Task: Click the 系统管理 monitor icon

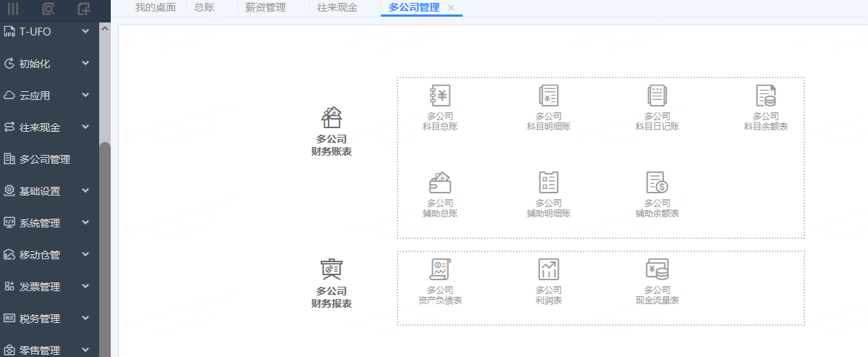Action: (x=9, y=223)
